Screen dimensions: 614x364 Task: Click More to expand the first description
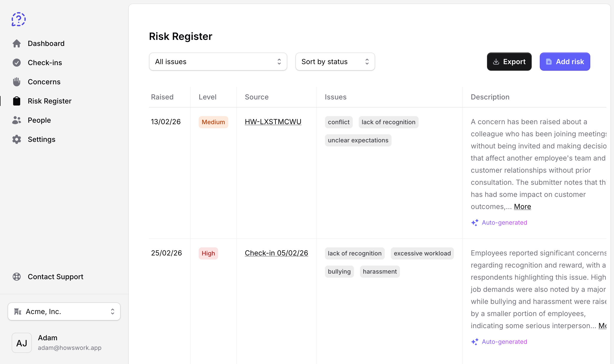tap(522, 206)
